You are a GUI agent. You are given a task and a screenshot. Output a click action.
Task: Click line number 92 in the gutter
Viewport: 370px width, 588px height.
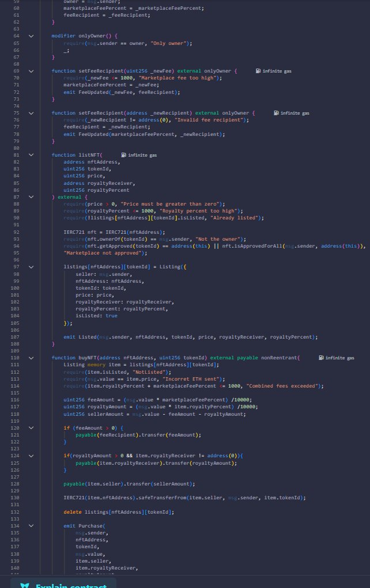(x=16, y=232)
